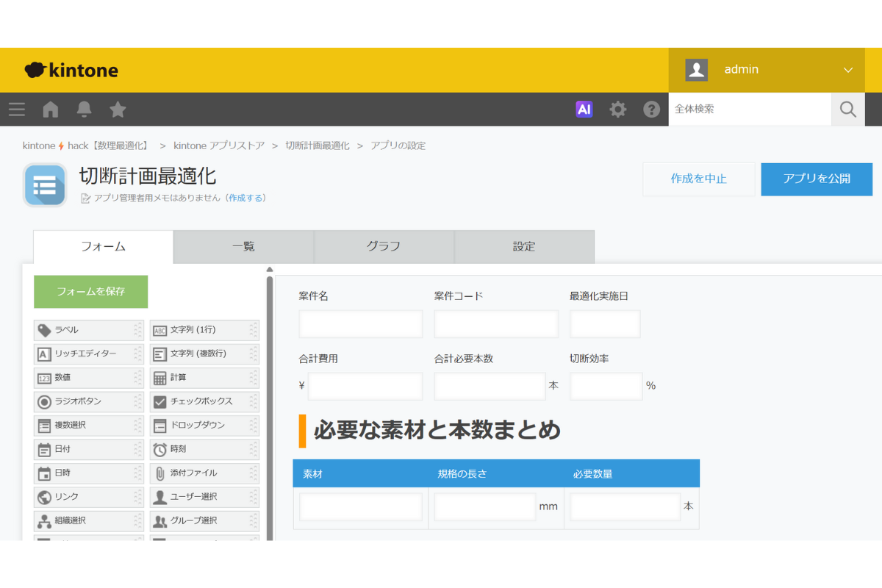Open the settings gear icon

[x=618, y=110]
